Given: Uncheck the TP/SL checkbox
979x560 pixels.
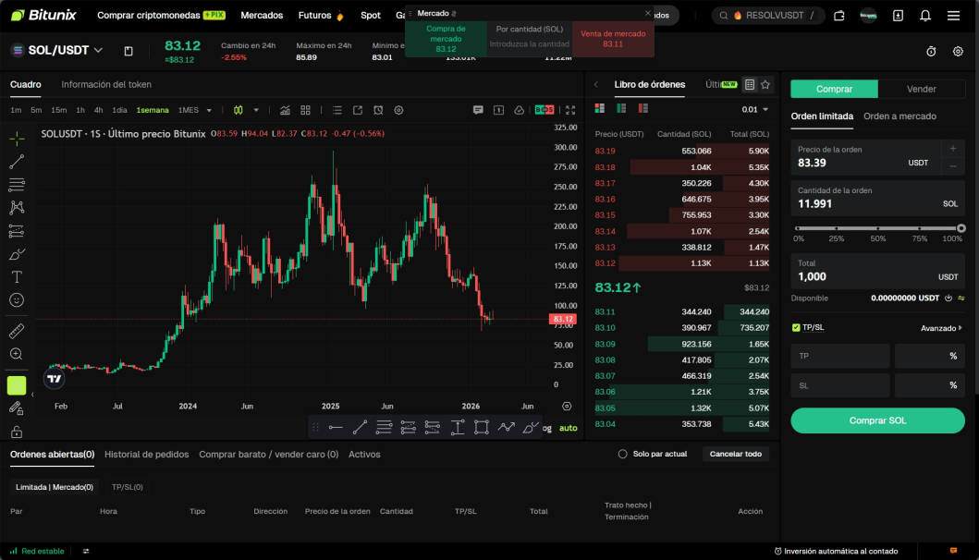Looking at the screenshot, I should 796,327.
